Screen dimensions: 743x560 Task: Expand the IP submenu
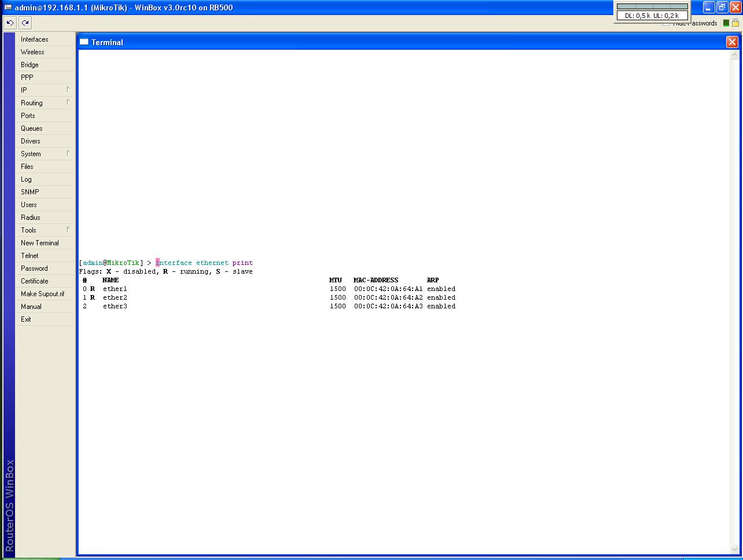pos(45,90)
